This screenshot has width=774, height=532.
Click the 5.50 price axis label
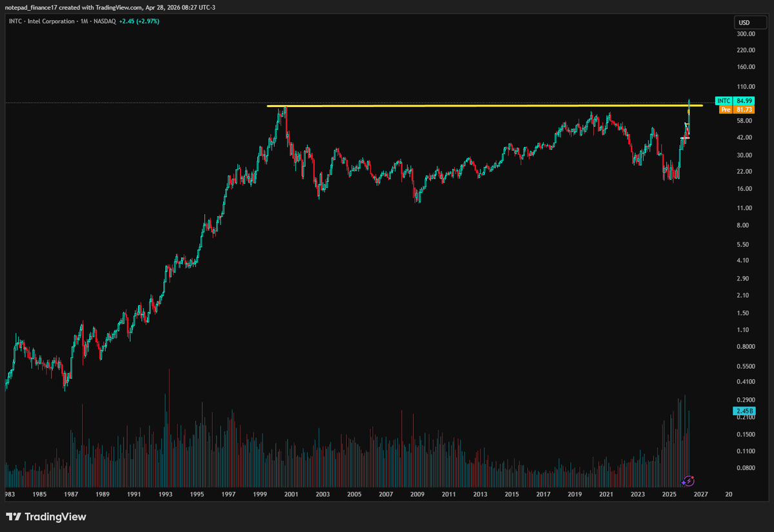pyautogui.click(x=743, y=244)
